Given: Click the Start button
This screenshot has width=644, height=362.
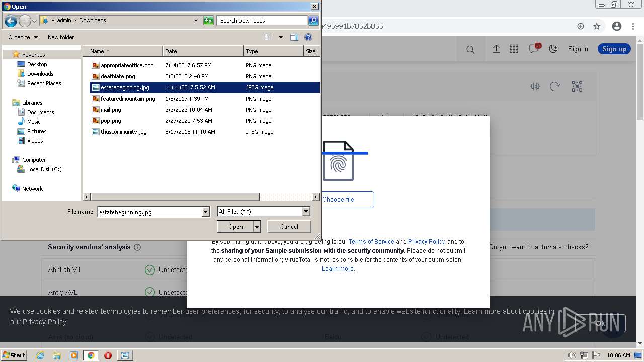Looking at the screenshot, I should 14,355.
